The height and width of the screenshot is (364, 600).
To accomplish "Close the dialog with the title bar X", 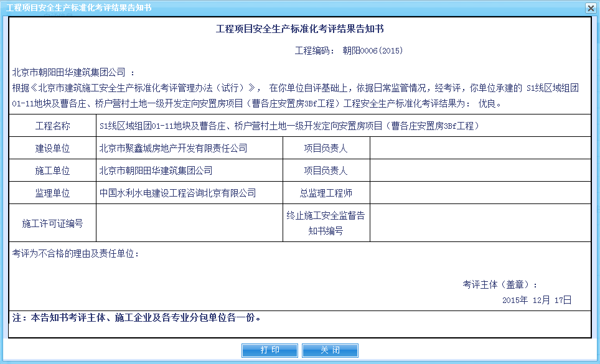I will (x=590, y=7).
